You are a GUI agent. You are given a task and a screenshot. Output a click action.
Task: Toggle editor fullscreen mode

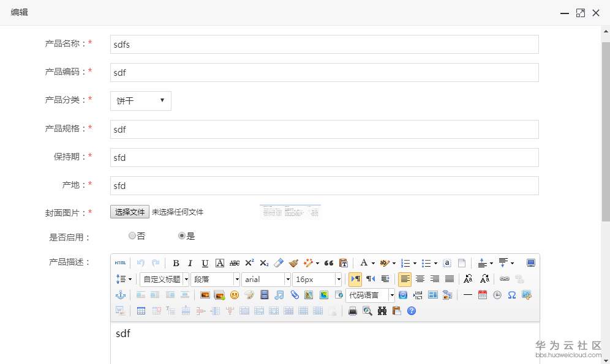(x=531, y=263)
